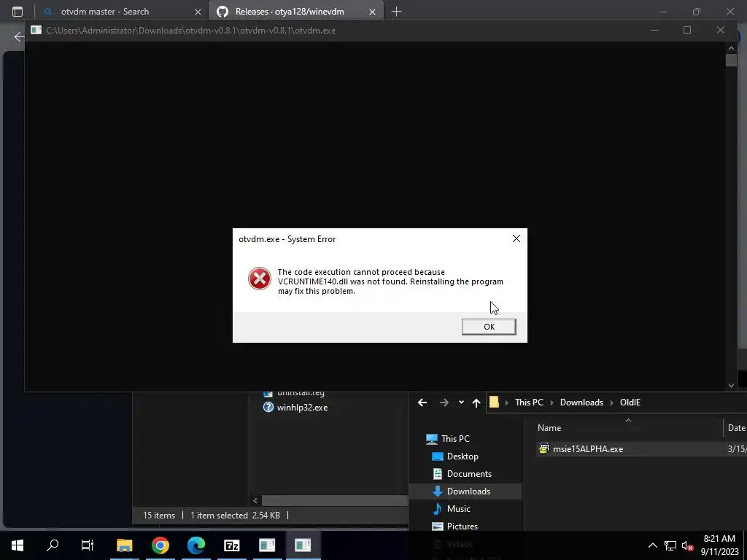Open Task View from the taskbar
747x560 pixels.
pyautogui.click(x=88, y=545)
